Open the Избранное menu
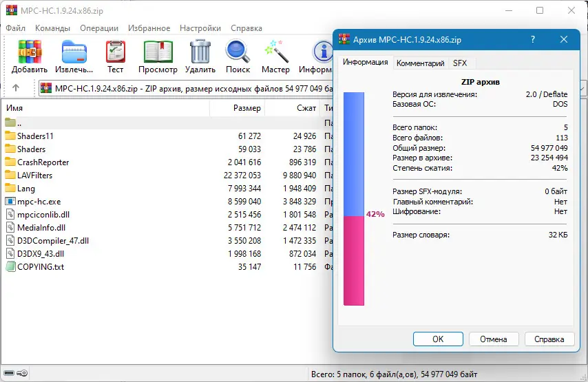This screenshot has height=382, width=588. click(149, 28)
